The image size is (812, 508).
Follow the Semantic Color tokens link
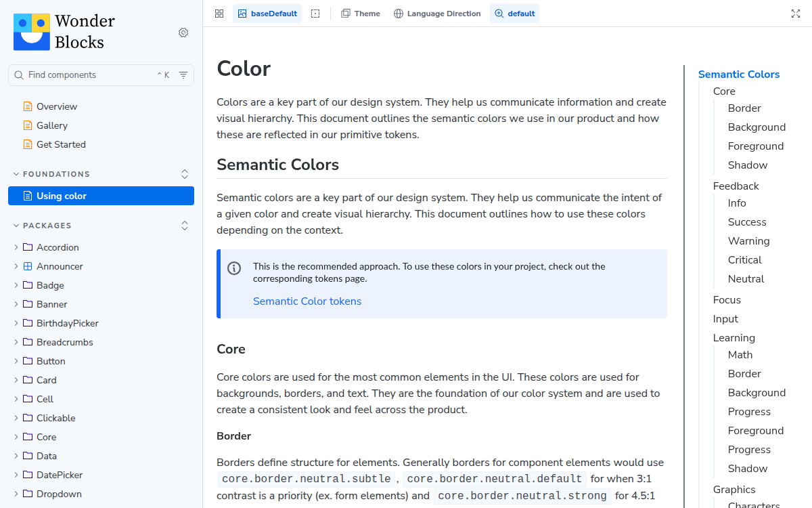[x=307, y=301]
